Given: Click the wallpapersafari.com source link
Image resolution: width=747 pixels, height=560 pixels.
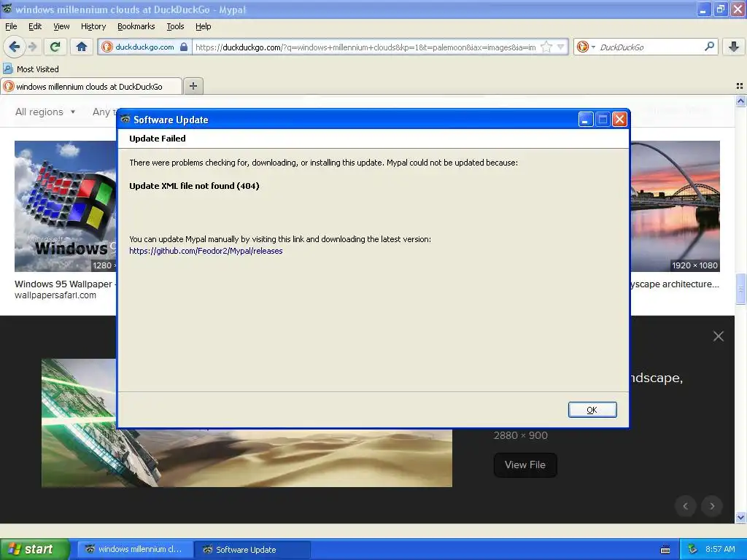Looking at the screenshot, I should (55, 295).
